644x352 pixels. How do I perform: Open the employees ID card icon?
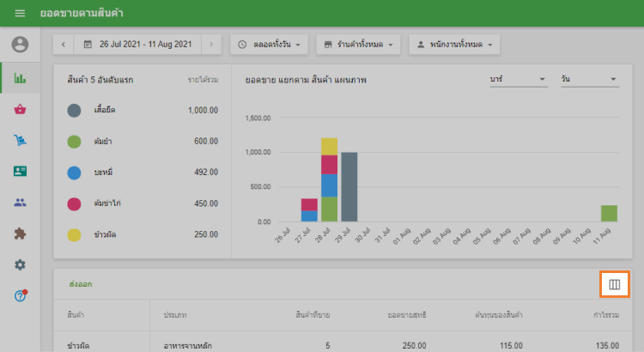20,171
